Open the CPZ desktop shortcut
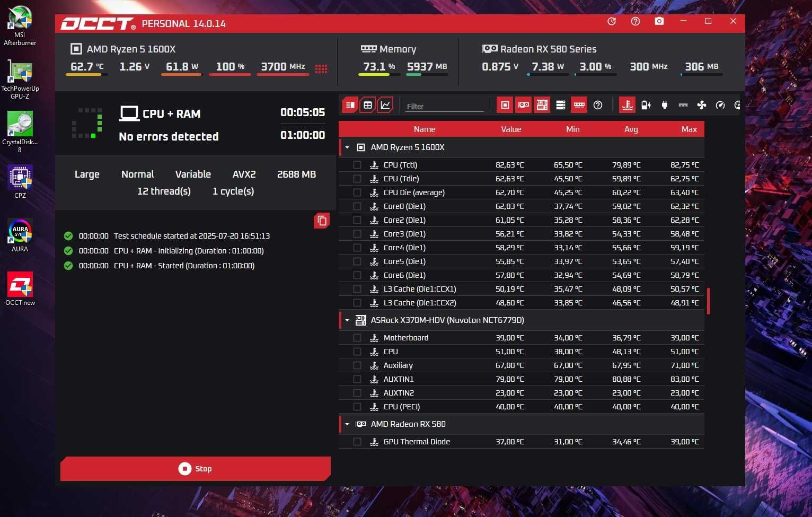 pos(20,181)
